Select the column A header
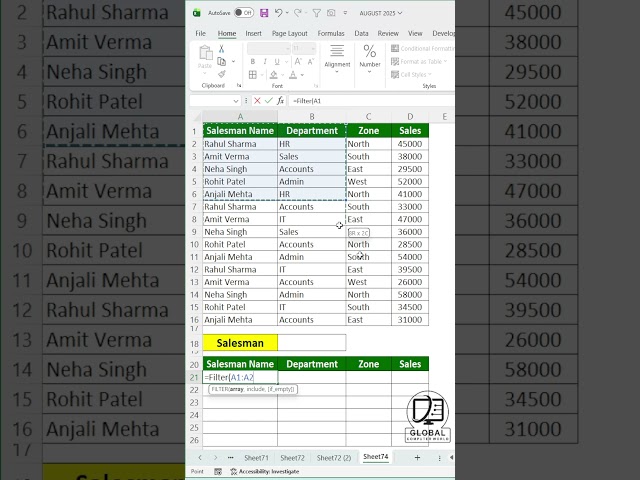This screenshot has width=640, height=480. pos(240,117)
